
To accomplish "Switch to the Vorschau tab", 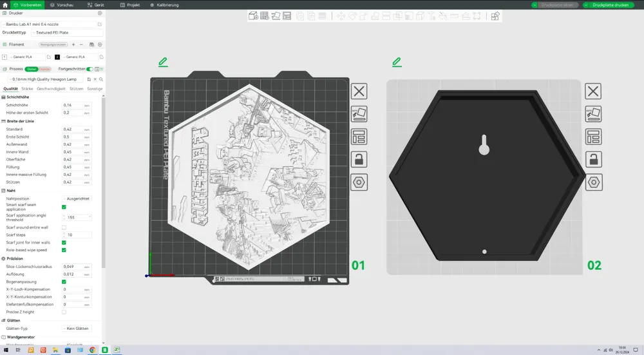I will [62, 5].
